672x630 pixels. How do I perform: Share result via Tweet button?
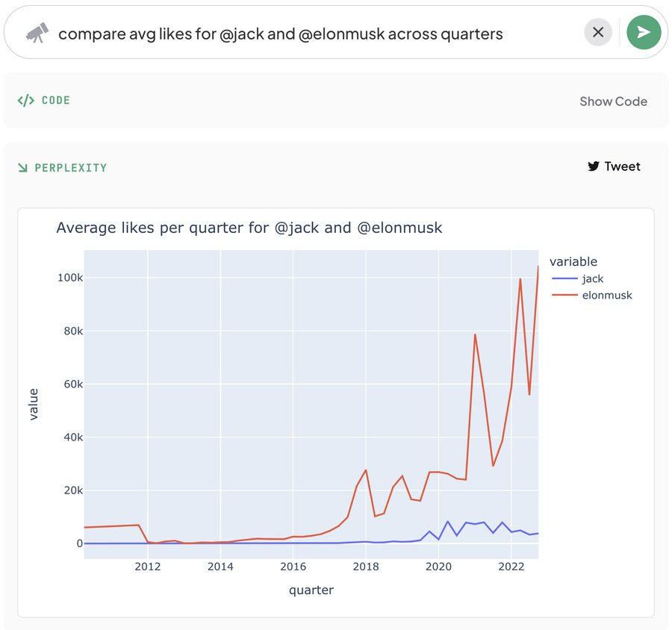point(614,166)
